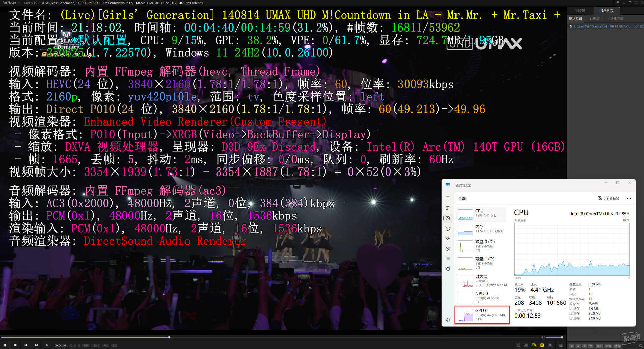
Task: Click the 任务管理器 title bar icon
Action: tap(448, 185)
